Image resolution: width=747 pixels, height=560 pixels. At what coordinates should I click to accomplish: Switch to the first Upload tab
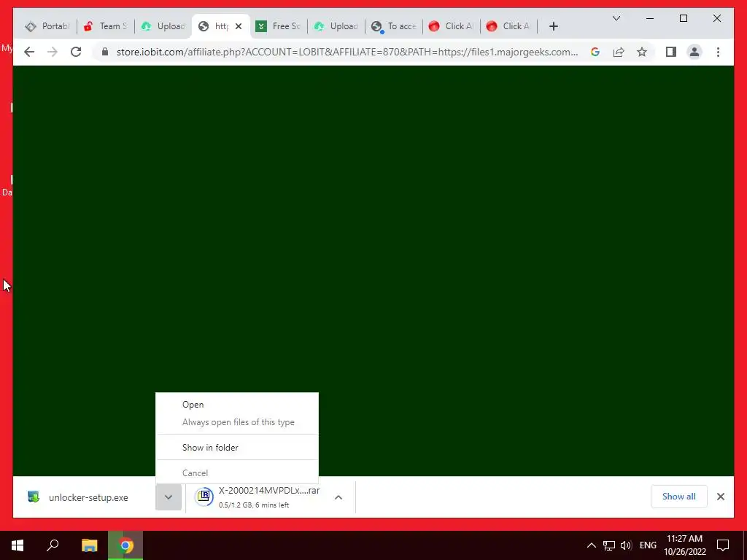tap(163, 26)
